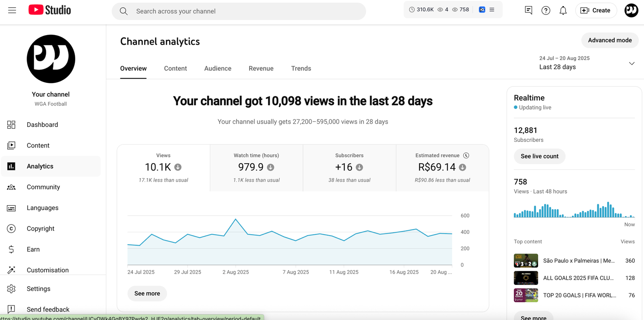
Task: Open the notifications bell
Action: [x=563, y=10]
